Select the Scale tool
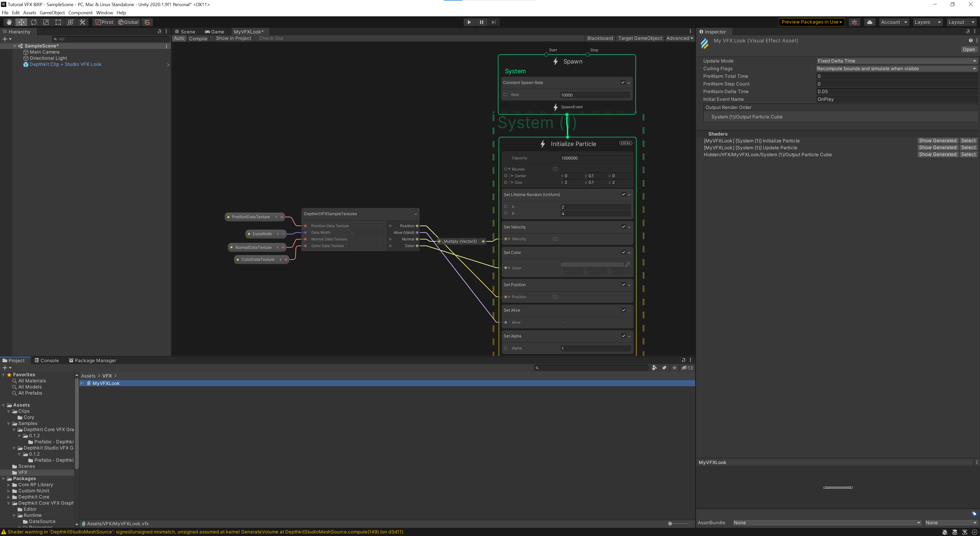This screenshot has width=980, height=536. 46,22
